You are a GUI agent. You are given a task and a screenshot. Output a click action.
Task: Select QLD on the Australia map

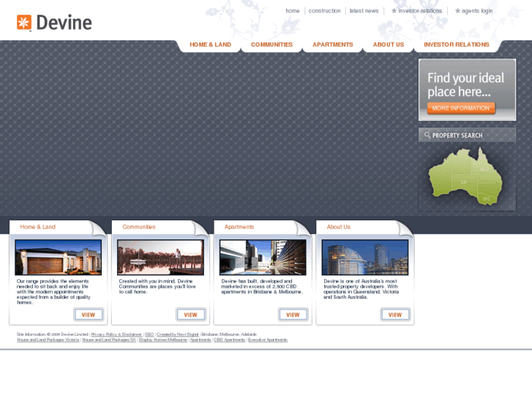pyautogui.click(x=484, y=169)
